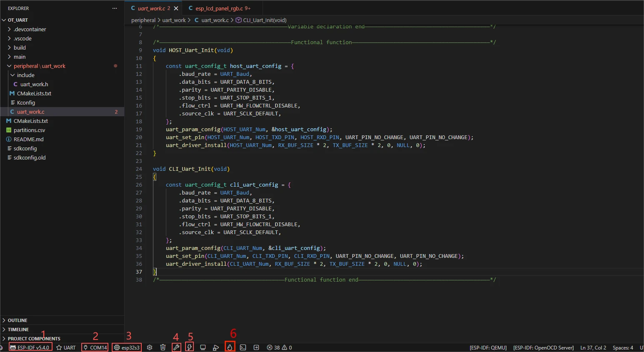Close the uart_work.c tab
This screenshot has height=352, width=644.
(x=176, y=8)
